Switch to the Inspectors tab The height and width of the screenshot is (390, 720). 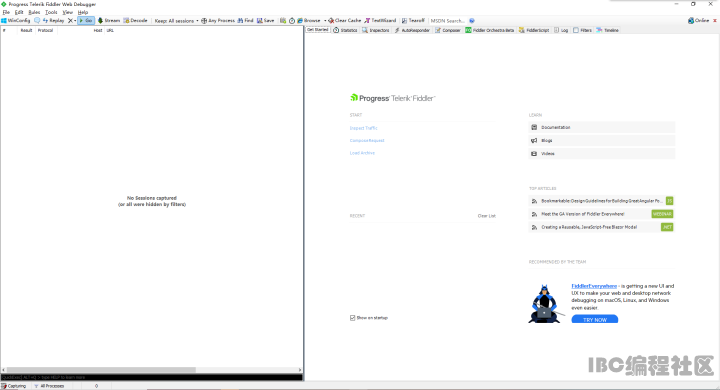point(376,30)
